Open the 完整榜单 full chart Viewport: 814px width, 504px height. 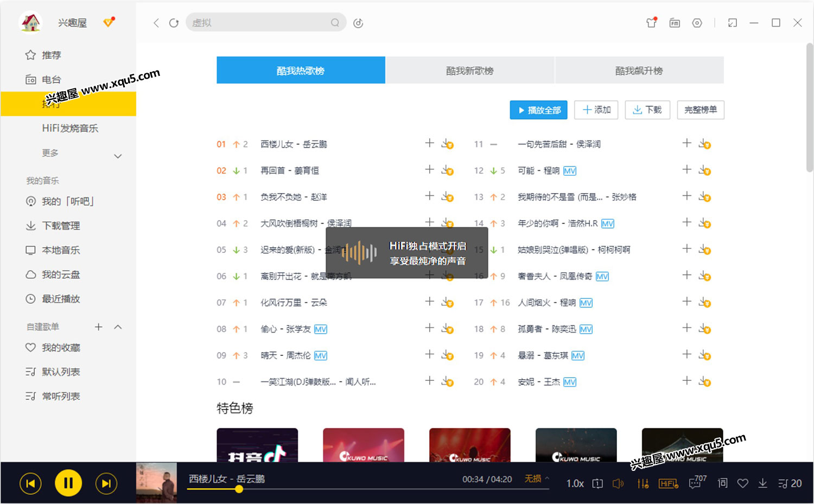tap(701, 110)
